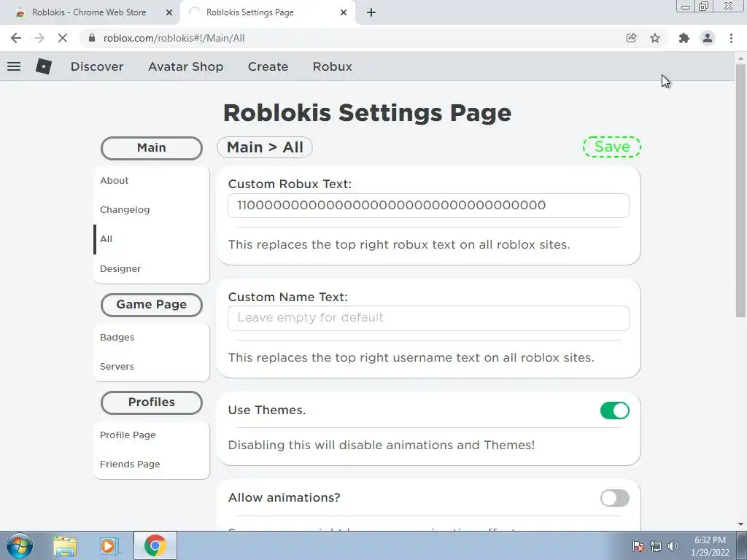Open Create in the Roblox navbar

tap(268, 66)
